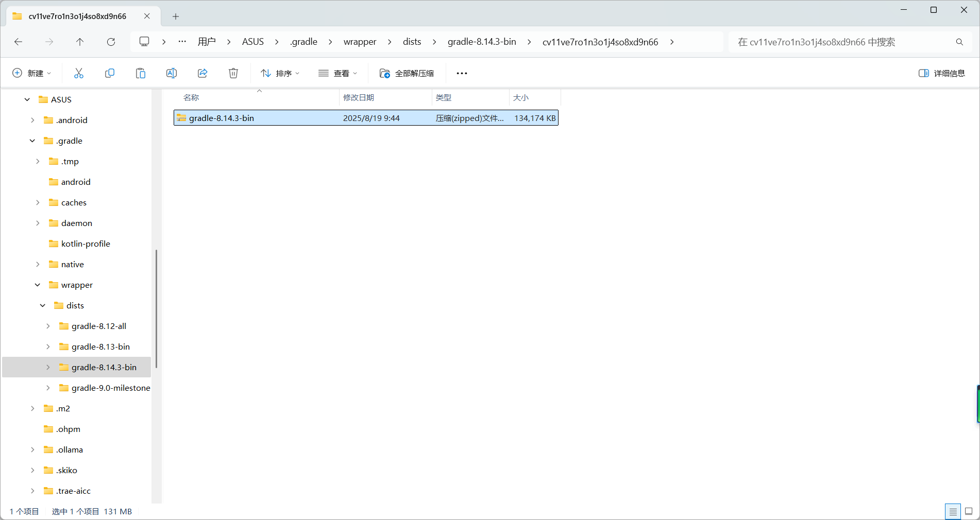Click the dists breadcrumb segment

[412, 42]
